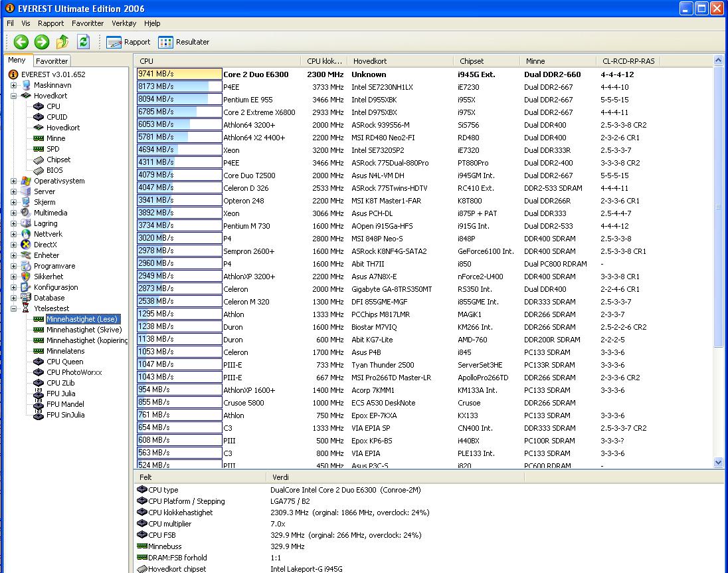The image size is (728, 573).
Task: Collapse the Ytelsestest tree node
Action: [x=13, y=308]
